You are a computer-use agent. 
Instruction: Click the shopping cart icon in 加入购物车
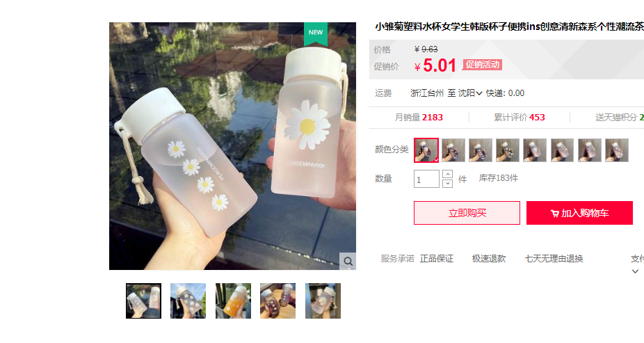pos(554,213)
